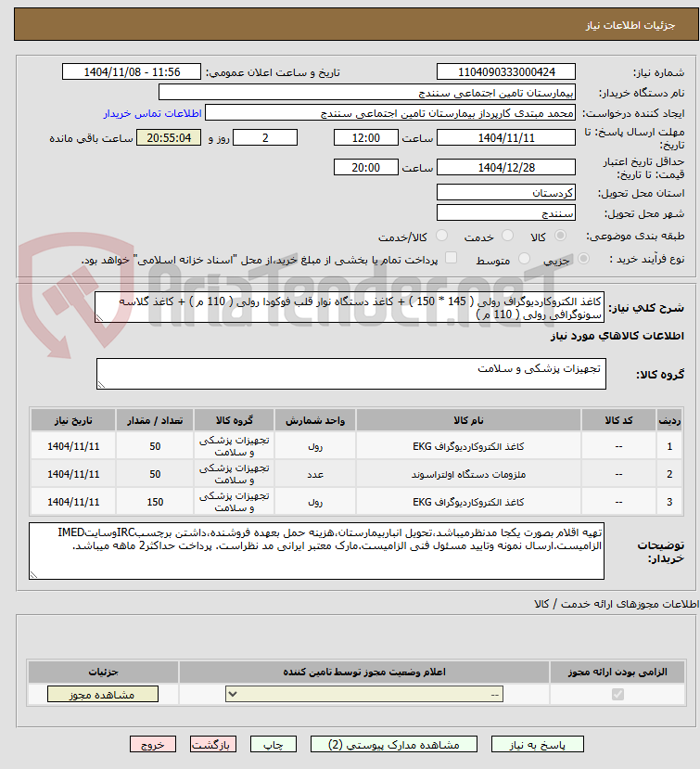Click the کد کالا column header
The width and height of the screenshot is (700, 769).
click(x=618, y=421)
